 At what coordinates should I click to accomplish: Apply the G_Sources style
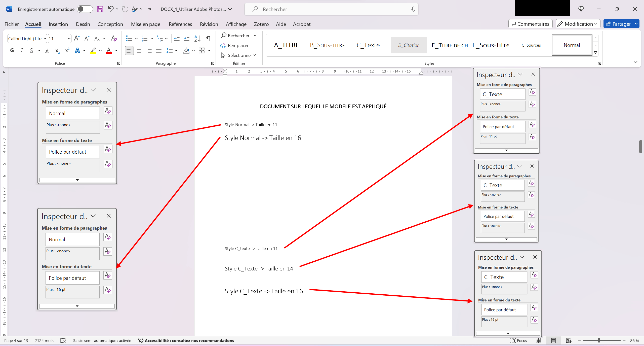531,45
